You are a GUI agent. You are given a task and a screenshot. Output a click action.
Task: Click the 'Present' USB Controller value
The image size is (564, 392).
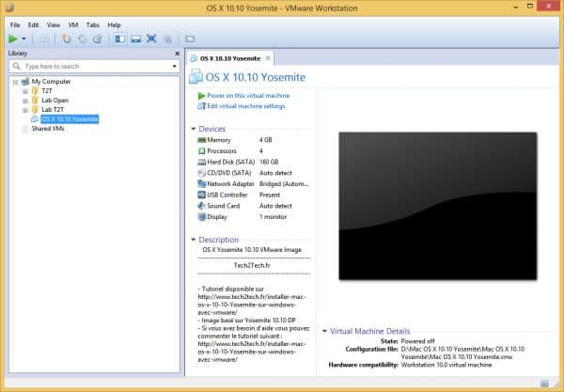270,195
